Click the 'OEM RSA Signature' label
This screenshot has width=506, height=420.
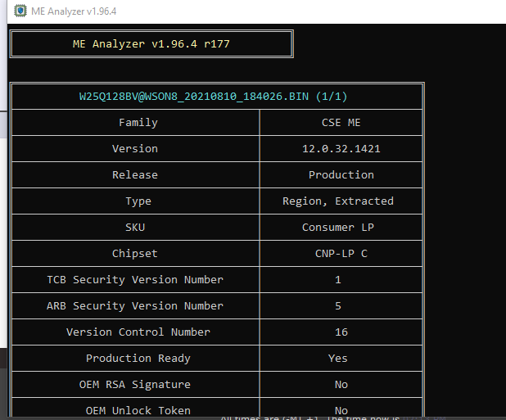(x=135, y=385)
